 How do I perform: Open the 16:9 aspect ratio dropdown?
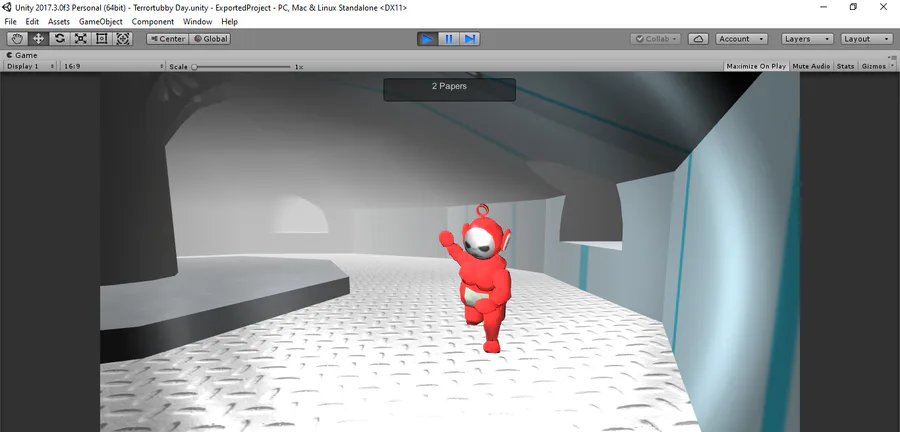coord(113,67)
